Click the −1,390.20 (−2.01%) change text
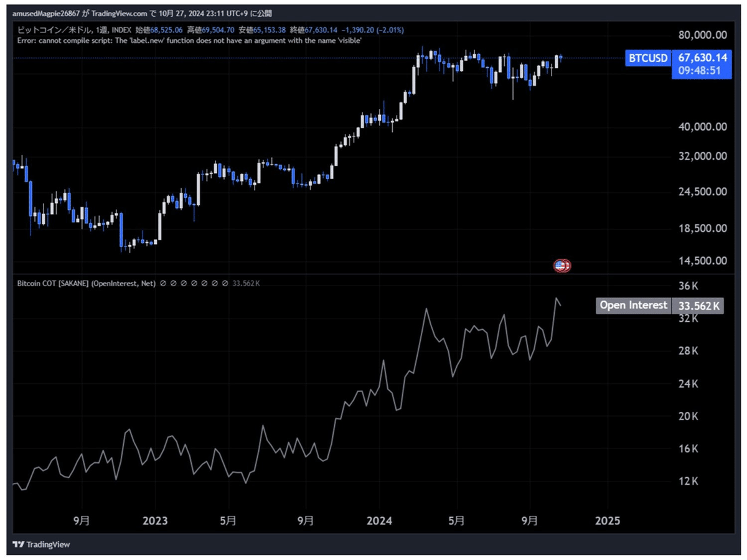The width and height of the screenshot is (747, 560). pos(372,29)
